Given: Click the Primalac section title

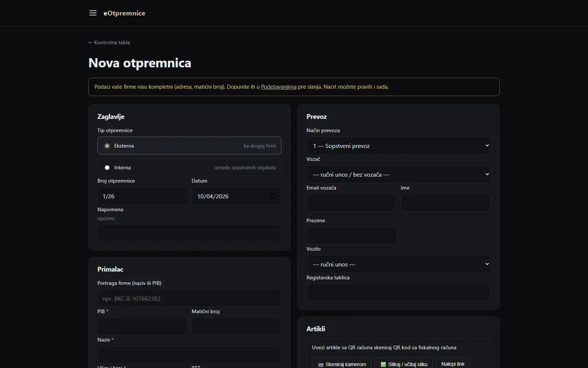Looking at the screenshot, I should (110, 269).
